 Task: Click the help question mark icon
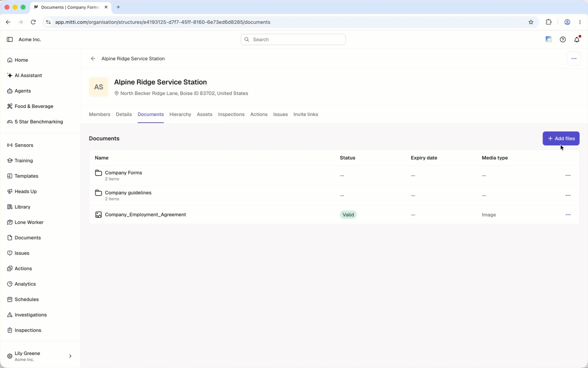(x=562, y=40)
